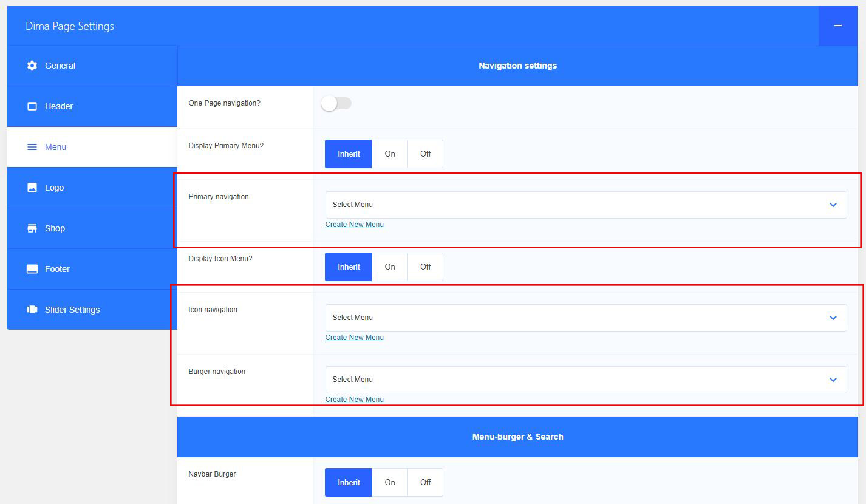
Task: Click the One Page navigation? label
Action: click(x=225, y=103)
